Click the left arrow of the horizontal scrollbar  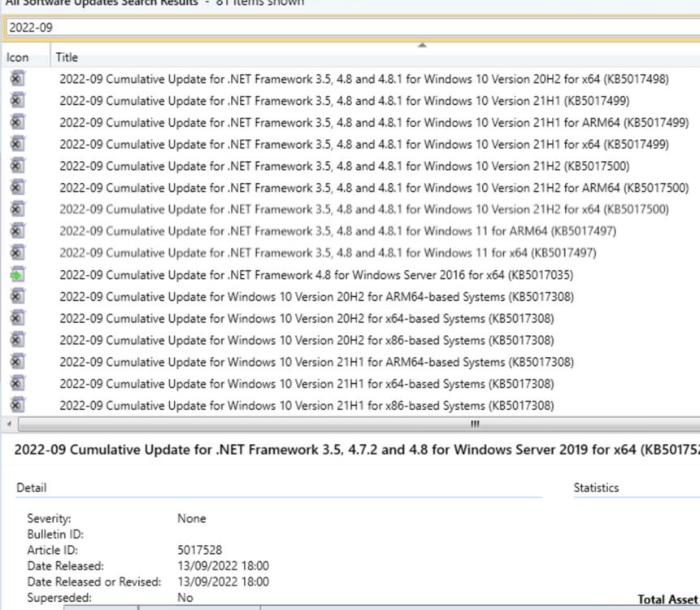click(x=10, y=425)
